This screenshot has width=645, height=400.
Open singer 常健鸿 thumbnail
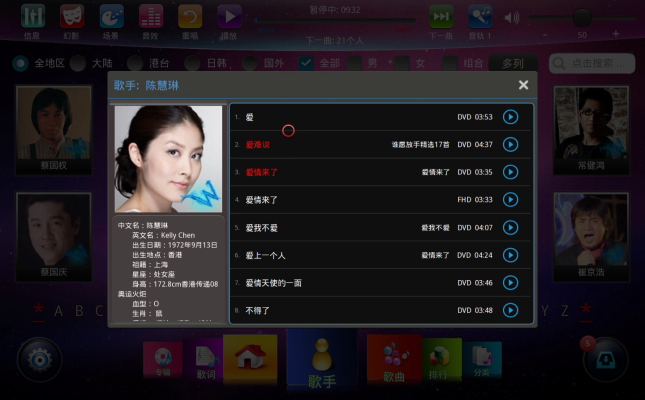click(591, 130)
